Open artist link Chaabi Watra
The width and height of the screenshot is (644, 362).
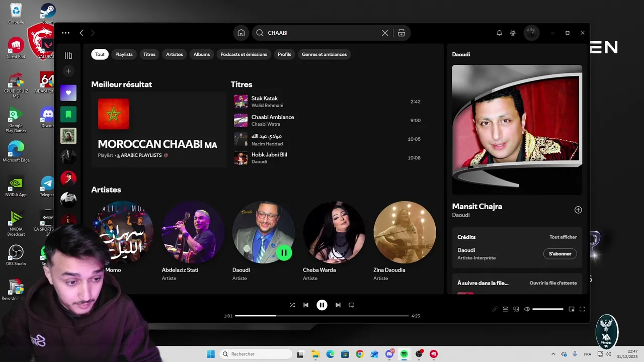click(x=266, y=124)
